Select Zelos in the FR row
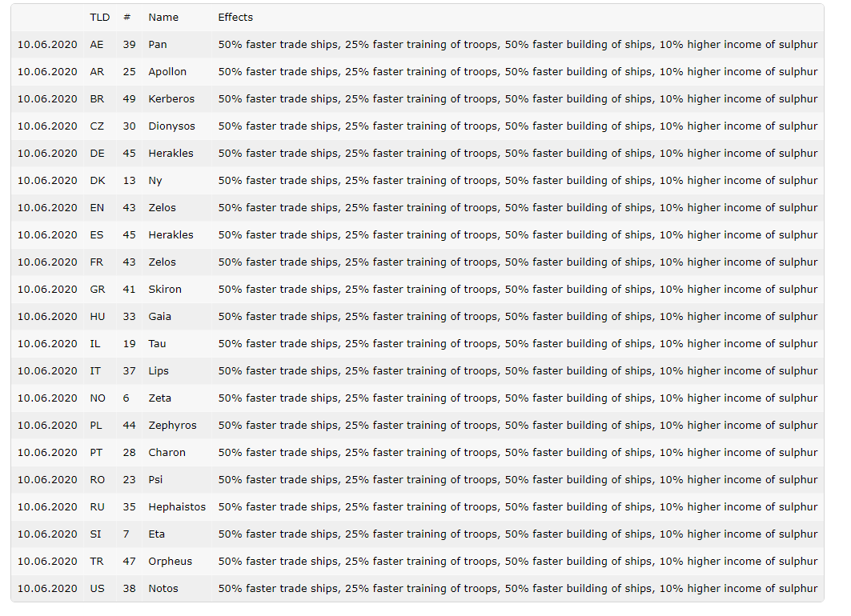The height and width of the screenshot is (616, 851). point(162,262)
